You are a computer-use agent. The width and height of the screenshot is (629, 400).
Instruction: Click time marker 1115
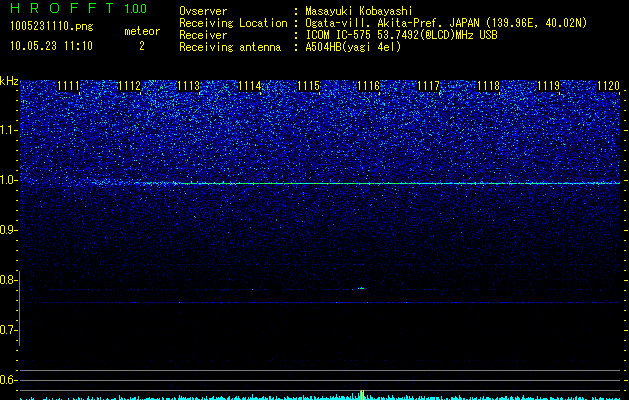pos(308,86)
